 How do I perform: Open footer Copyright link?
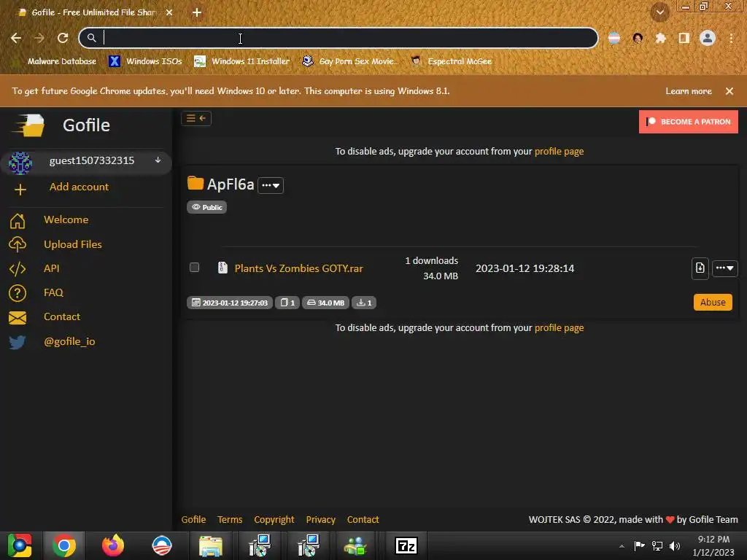pos(274,519)
